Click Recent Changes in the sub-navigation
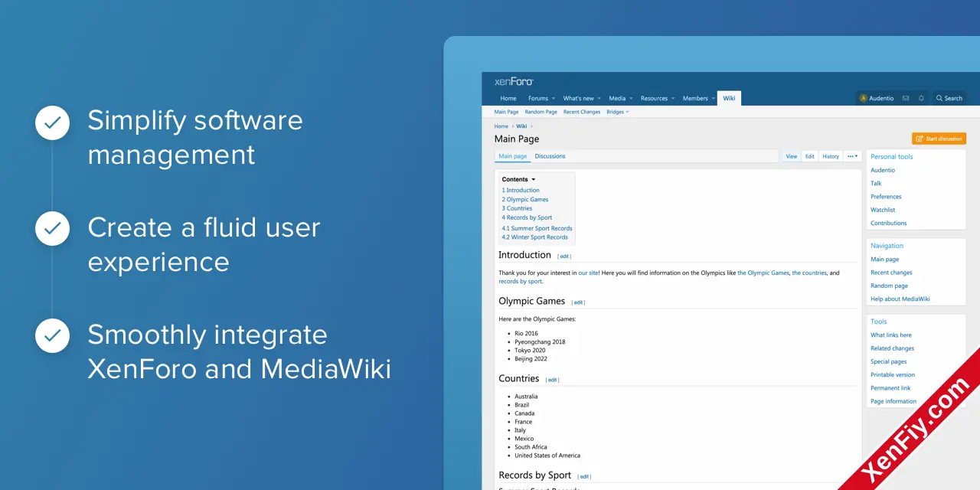The width and height of the screenshot is (980, 490). (x=582, y=112)
